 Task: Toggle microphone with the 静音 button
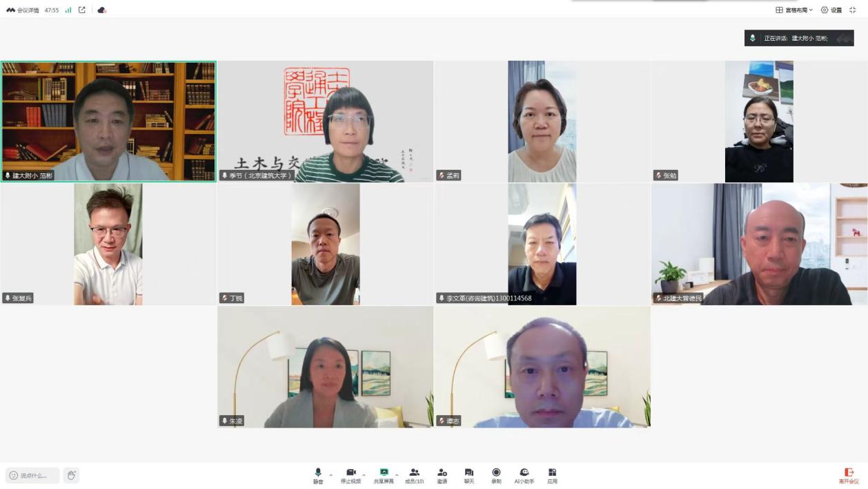click(318, 475)
